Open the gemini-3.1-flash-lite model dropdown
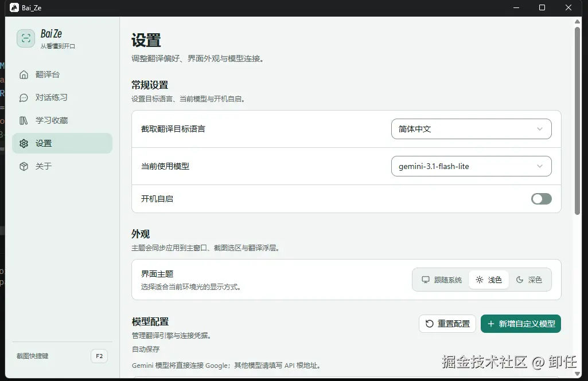This screenshot has width=588, height=381. pyautogui.click(x=472, y=166)
